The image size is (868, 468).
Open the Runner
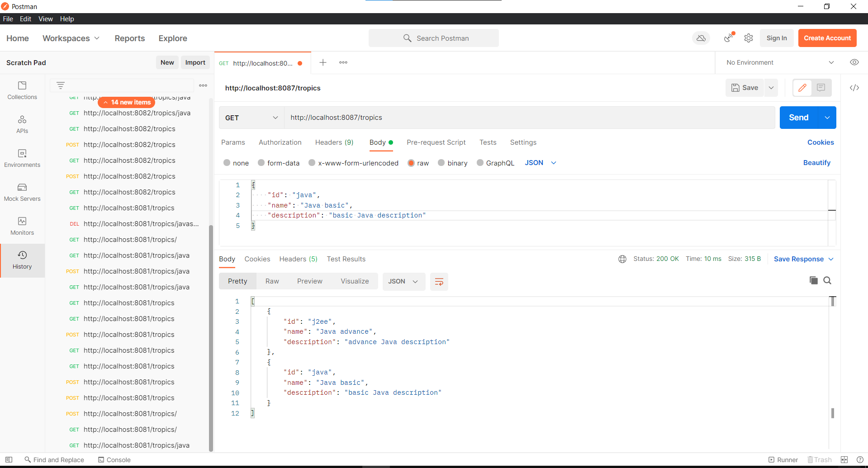pyautogui.click(x=783, y=459)
